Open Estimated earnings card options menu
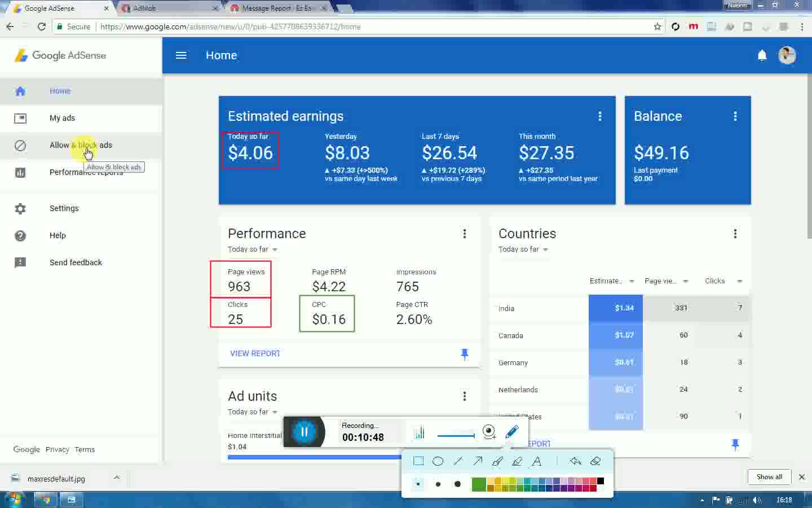This screenshot has width=812, height=508. click(x=600, y=116)
